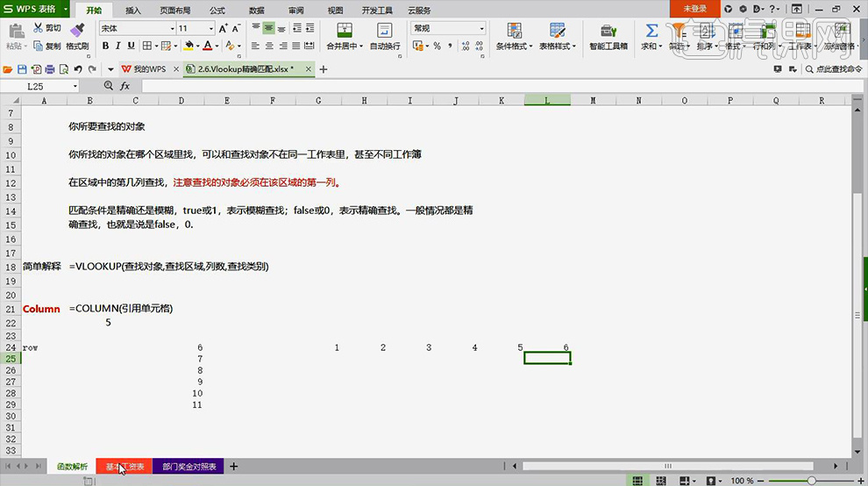Open the font name dropdown
Viewport: 868px width, 486px height.
pos(172,28)
